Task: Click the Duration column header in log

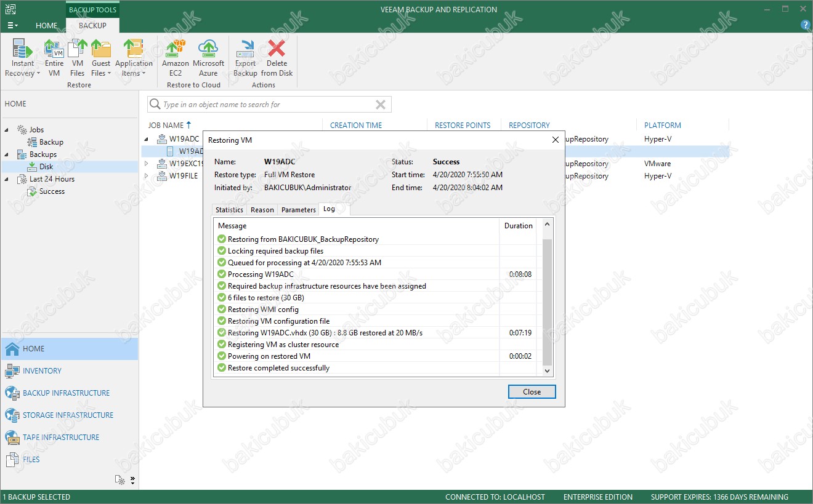Action: pyautogui.click(x=518, y=226)
